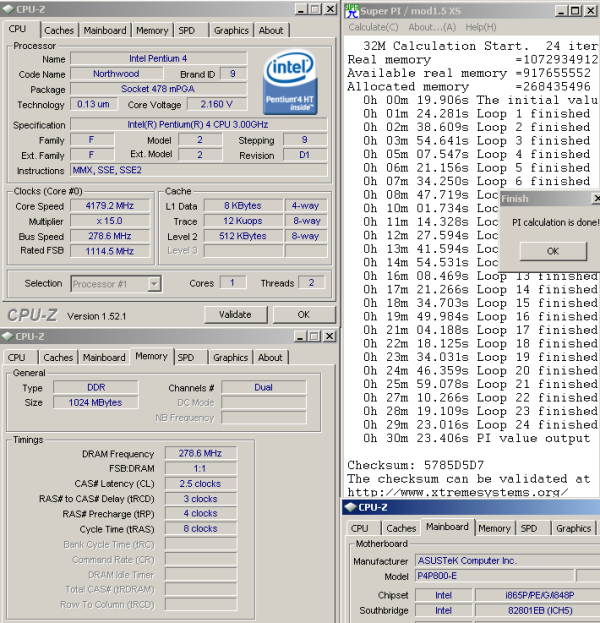Open SPD tab in top CPU-Z window
The height and width of the screenshot is (623, 600).
[x=186, y=31]
